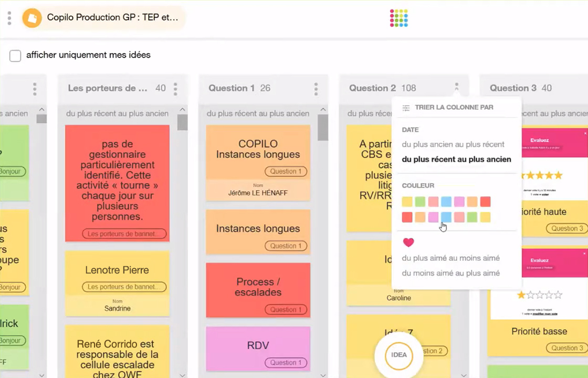Click the modifier mon vote link
The width and height of the screenshot is (588, 378).
(x=545, y=313)
